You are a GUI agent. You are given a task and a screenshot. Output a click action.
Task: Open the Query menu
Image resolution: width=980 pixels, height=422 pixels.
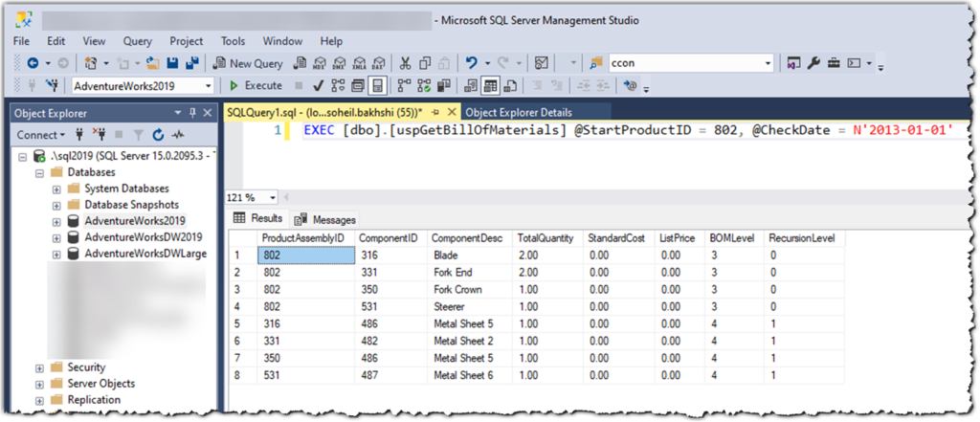click(x=137, y=41)
